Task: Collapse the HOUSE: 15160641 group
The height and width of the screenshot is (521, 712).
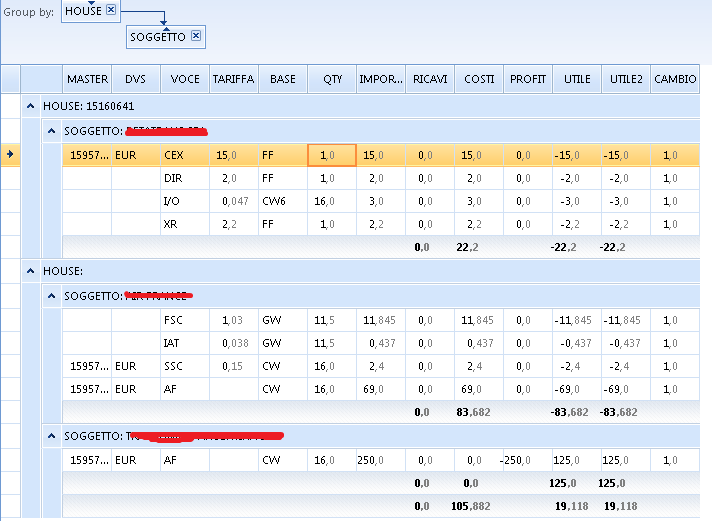Action: (30, 106)
